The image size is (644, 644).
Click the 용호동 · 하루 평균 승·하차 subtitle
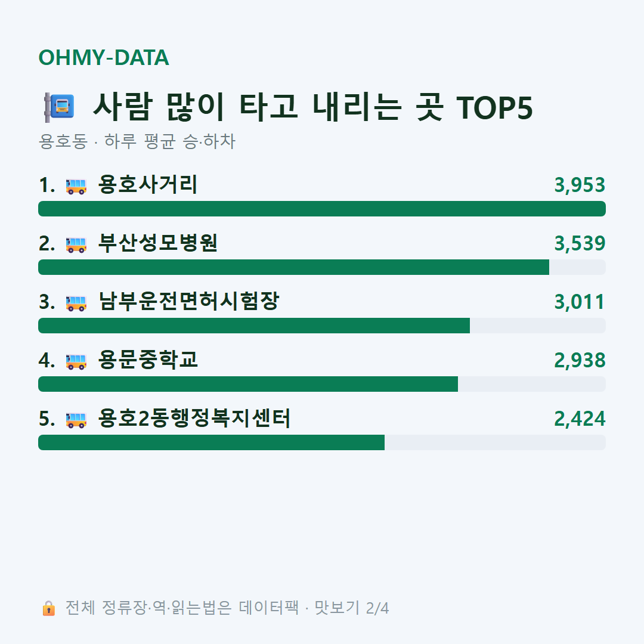pyautogui.click(x=137, y=141)
